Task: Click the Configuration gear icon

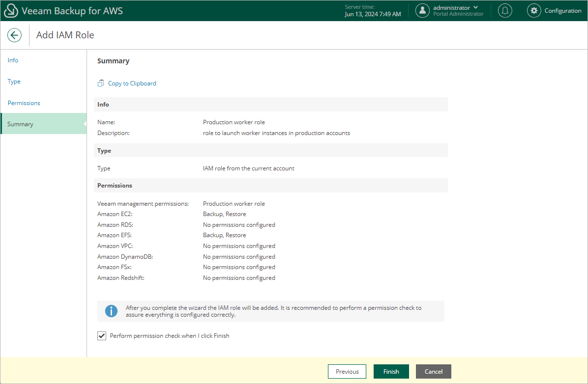Action: (534, 10)
